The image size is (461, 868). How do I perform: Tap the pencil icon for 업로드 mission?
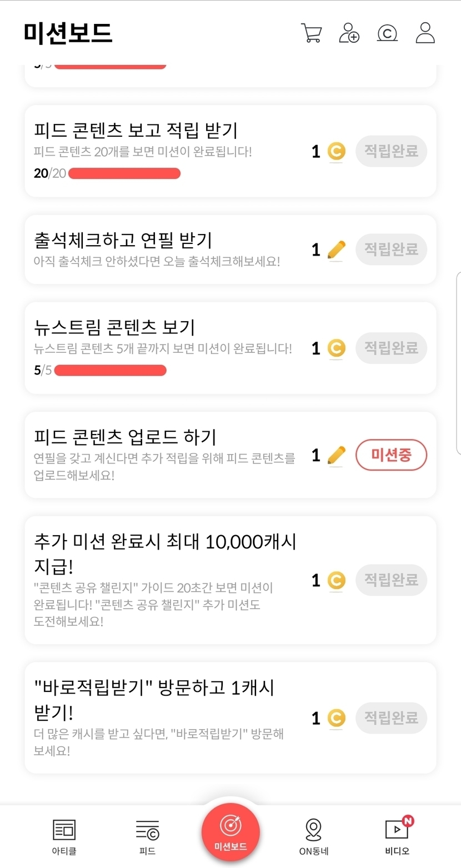(x=336, y=455)
